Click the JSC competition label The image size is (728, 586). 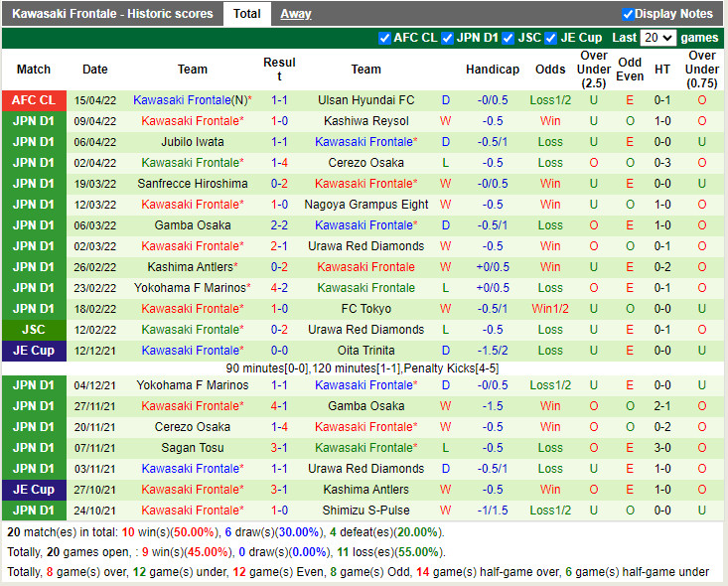34,330
